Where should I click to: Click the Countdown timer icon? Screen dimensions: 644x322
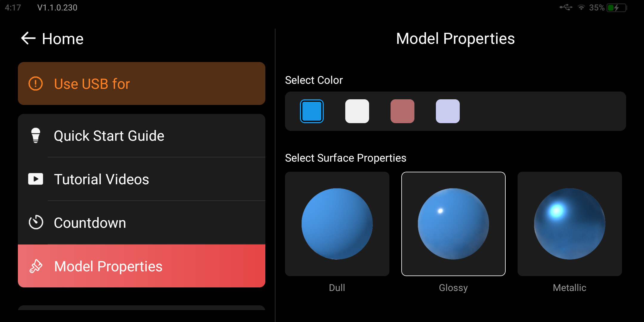tap(36, 222)
